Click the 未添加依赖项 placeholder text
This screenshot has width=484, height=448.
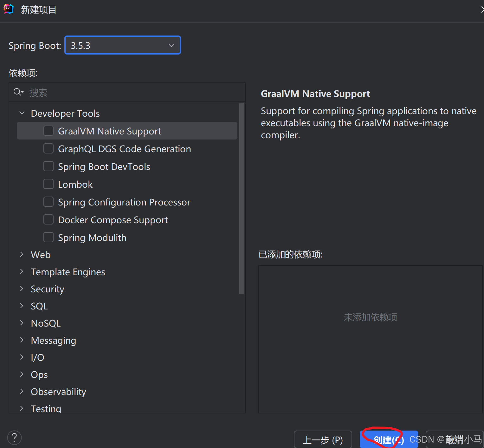(371, 317)
